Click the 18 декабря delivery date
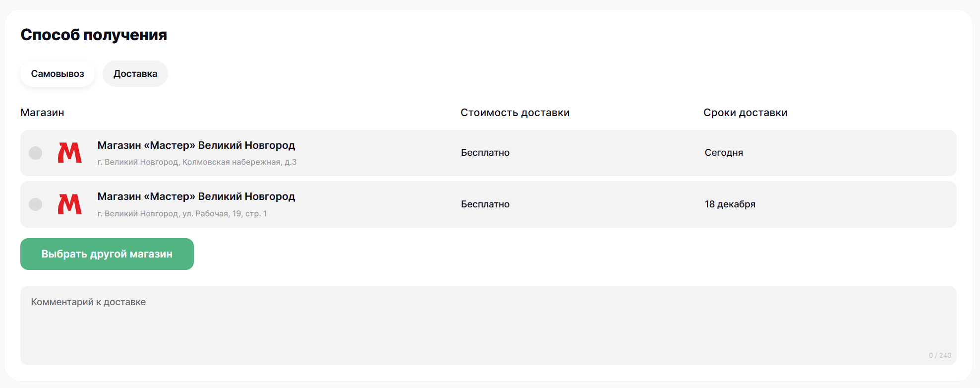 coord(730,204)
